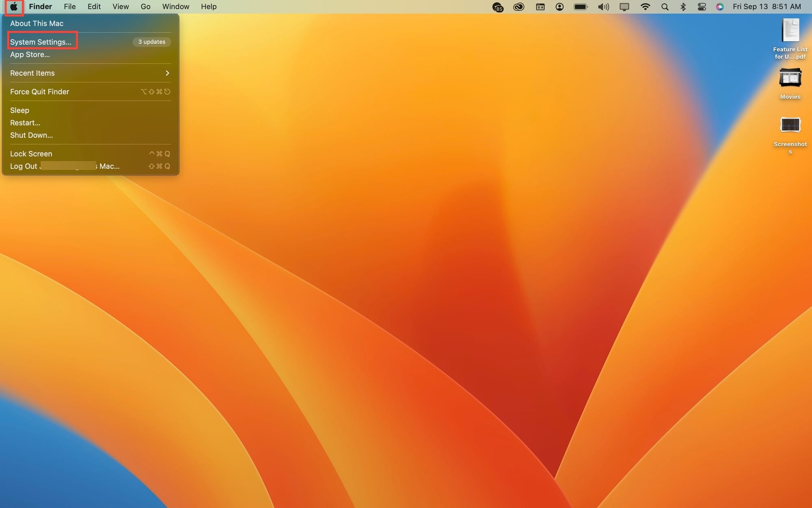Click Force Quit Finder option
The height and width of the screenshot is (508, 812).
point(40,92)
